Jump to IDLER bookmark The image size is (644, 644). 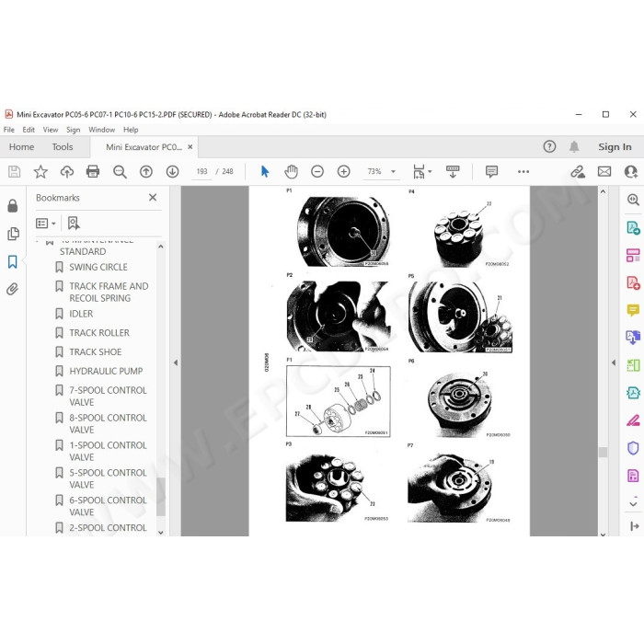[81, 314]
